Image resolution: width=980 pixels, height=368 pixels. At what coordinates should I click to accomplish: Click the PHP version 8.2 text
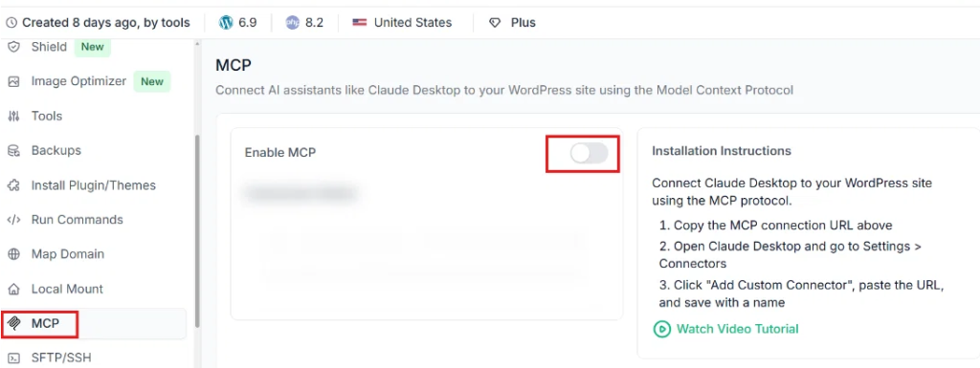(x=314, y=22)
